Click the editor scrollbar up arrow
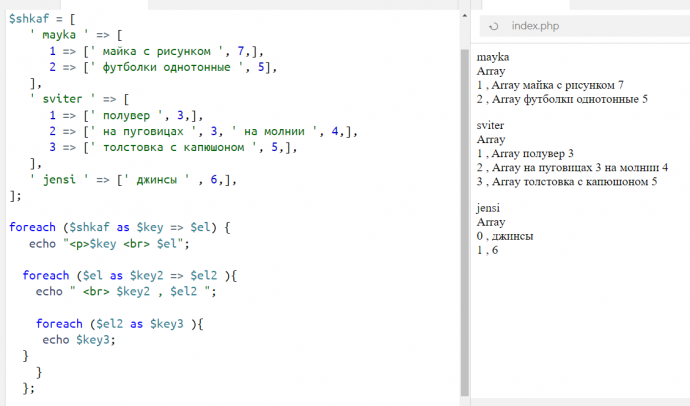This screenshot has height=406, width=690. [x=465, y=16]
